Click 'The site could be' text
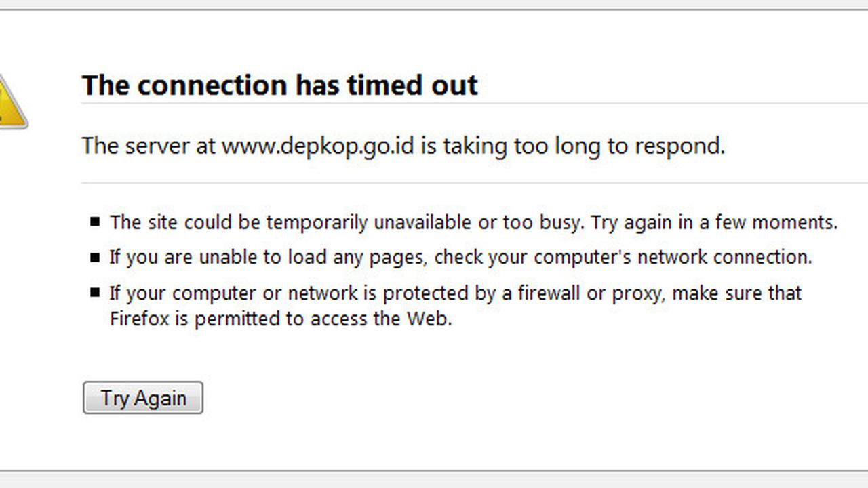 click(185, 222)
